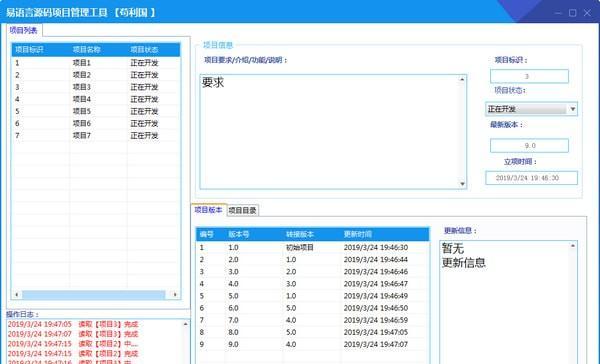Sort project list by 项目名称 column header
Viewport: 600px width, 364px height.
98,50
